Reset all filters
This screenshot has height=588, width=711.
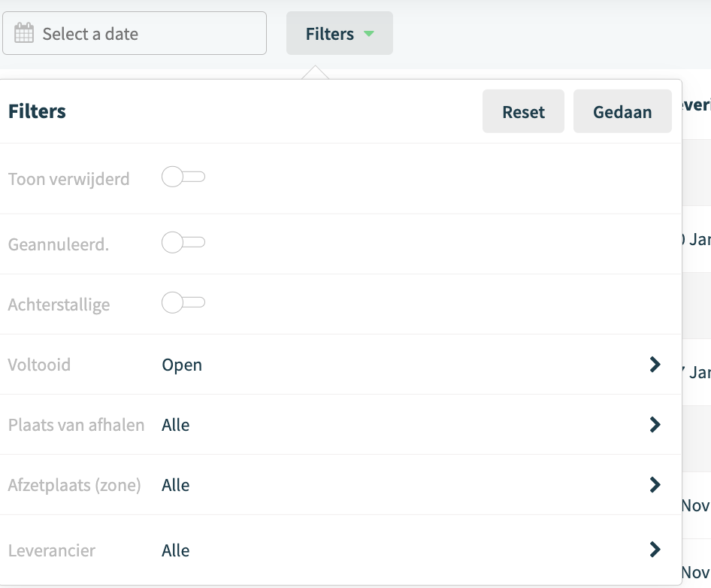[523, 111]
